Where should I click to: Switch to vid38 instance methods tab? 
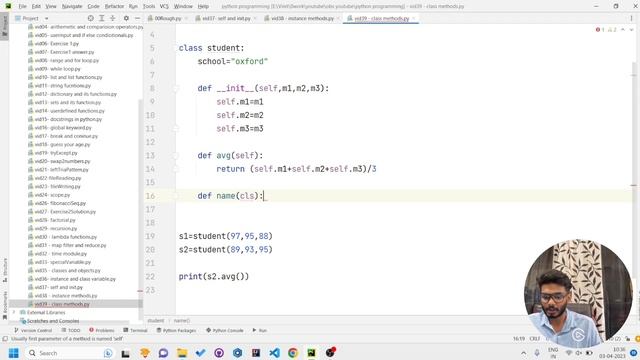(302, 18)
